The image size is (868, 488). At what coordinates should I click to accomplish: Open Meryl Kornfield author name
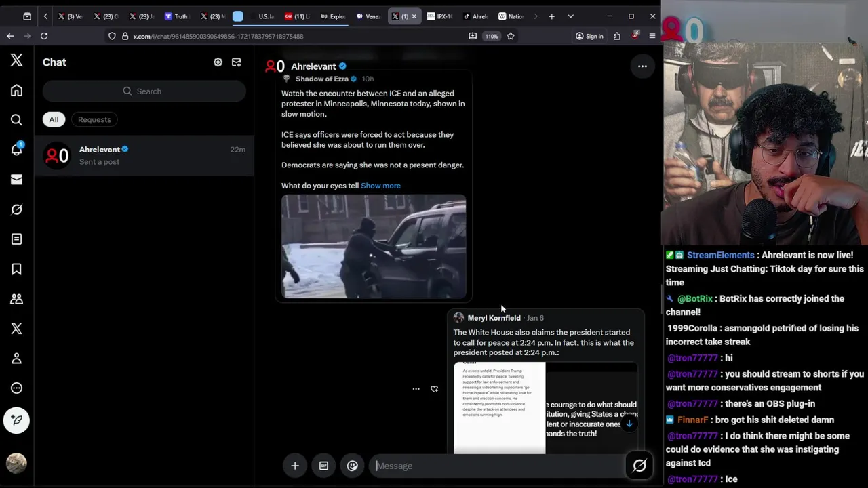[x=494, y=318]
